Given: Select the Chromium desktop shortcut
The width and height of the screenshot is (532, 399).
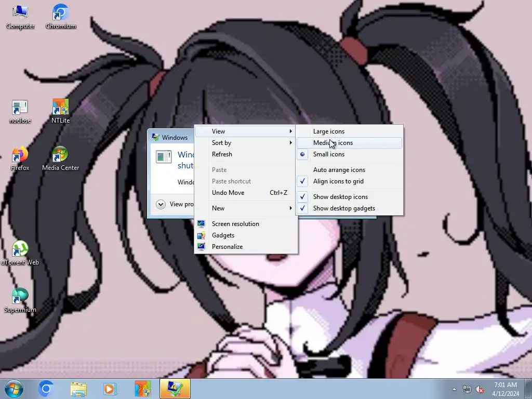Looking at the screenshot, I should tap(60, 17).
